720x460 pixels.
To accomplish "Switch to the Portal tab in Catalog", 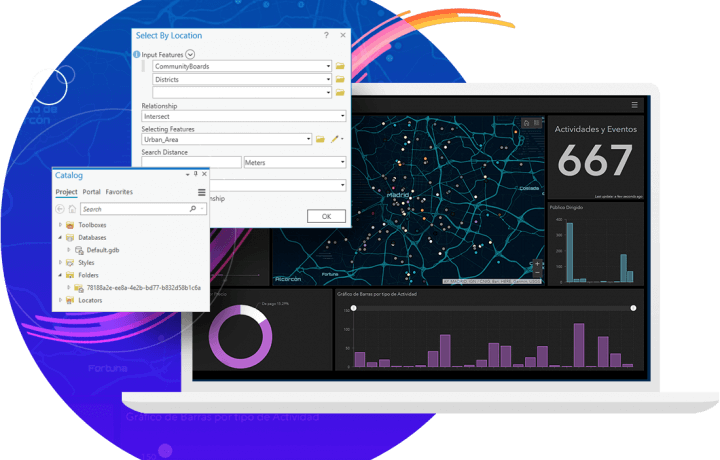I will tap(91, 192).
